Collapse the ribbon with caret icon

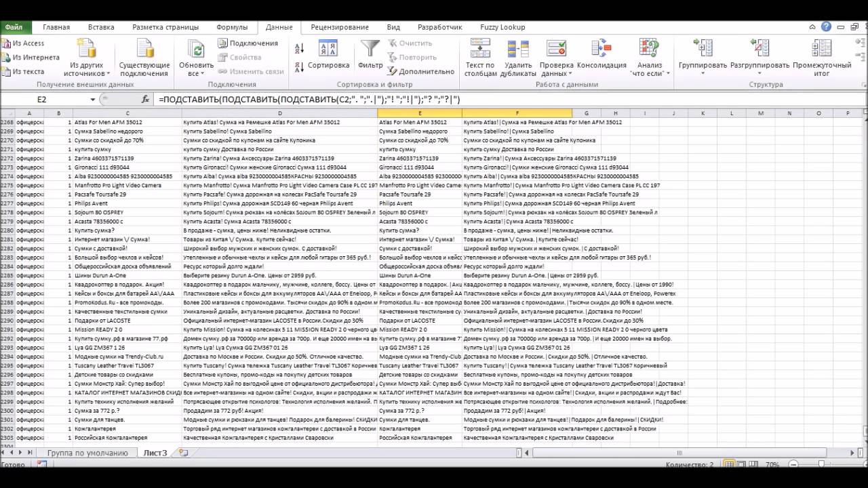point(812,27)
